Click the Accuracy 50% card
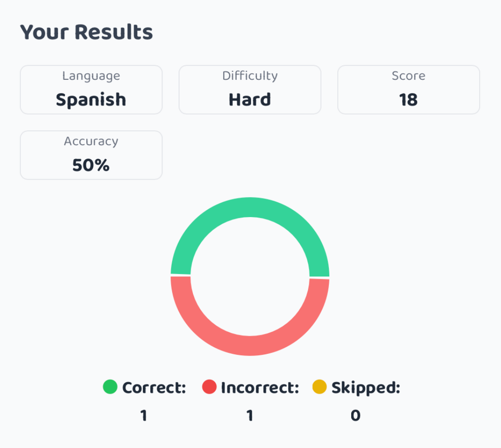The width and height of the screenshot is (501, 448). 91,155
